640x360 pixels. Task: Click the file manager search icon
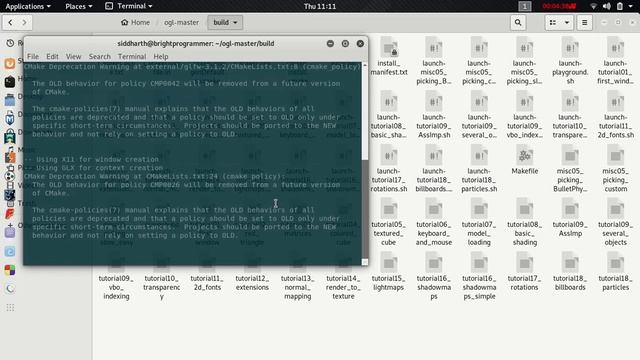point(518,22)
